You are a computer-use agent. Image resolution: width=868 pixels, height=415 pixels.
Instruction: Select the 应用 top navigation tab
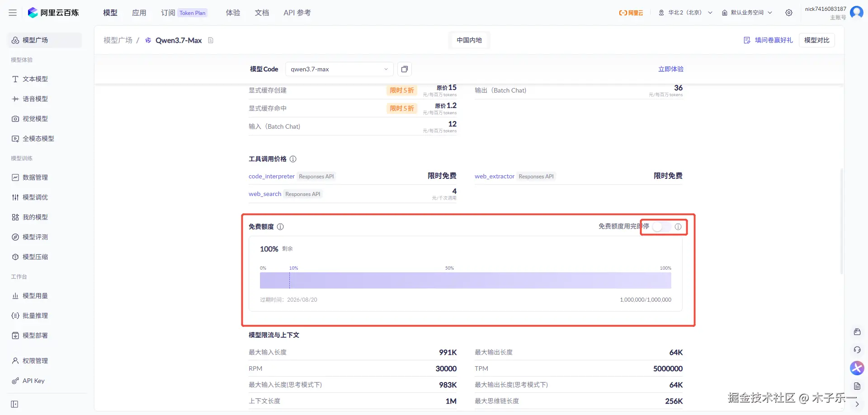[x=139, y=13]
